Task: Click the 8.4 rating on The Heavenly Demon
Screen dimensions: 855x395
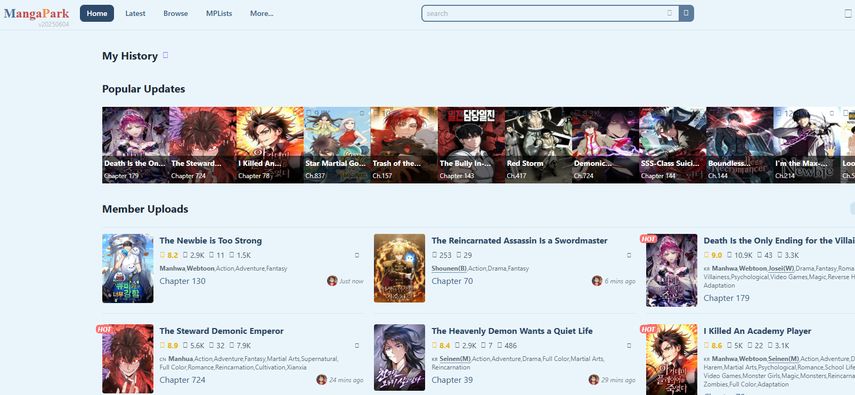Action: pos(441,345)
